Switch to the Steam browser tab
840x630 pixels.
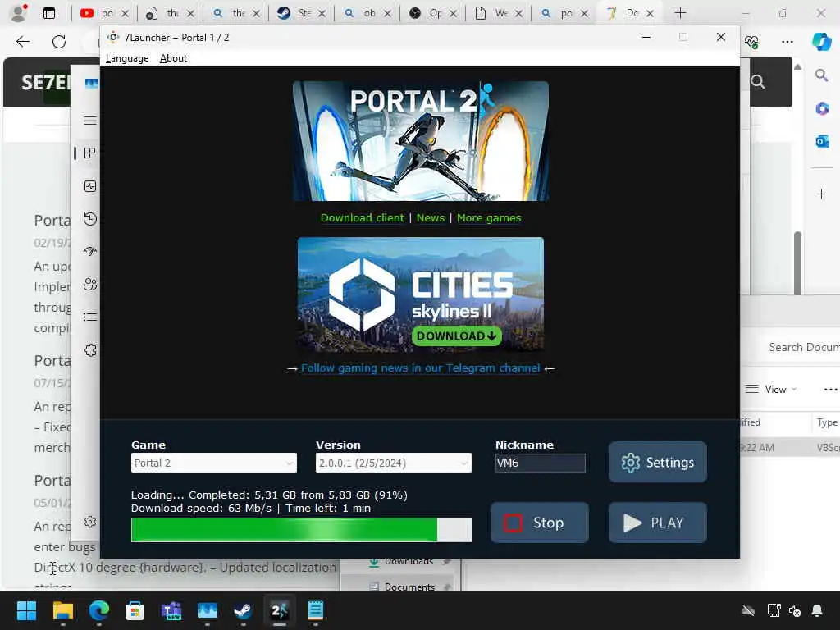click(x=301, y=13)
